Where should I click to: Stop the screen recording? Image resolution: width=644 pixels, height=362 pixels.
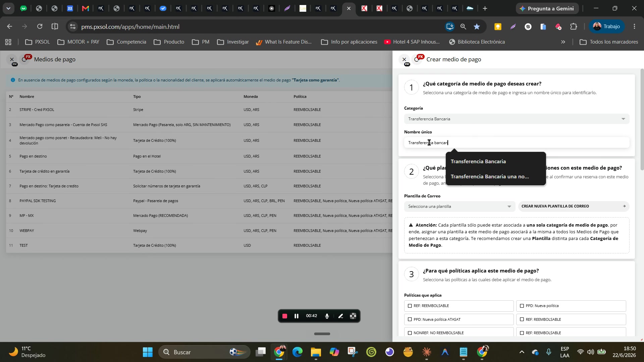(285, 316)
